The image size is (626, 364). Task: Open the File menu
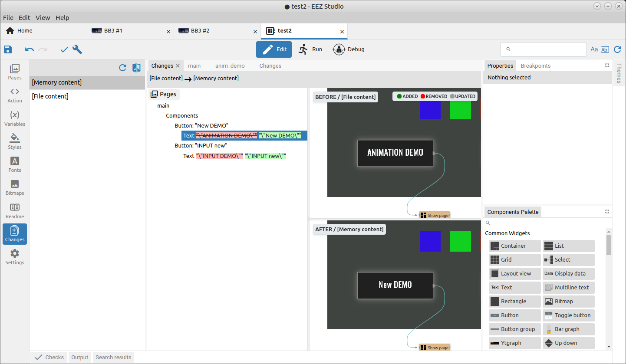(x=8, y=18)
